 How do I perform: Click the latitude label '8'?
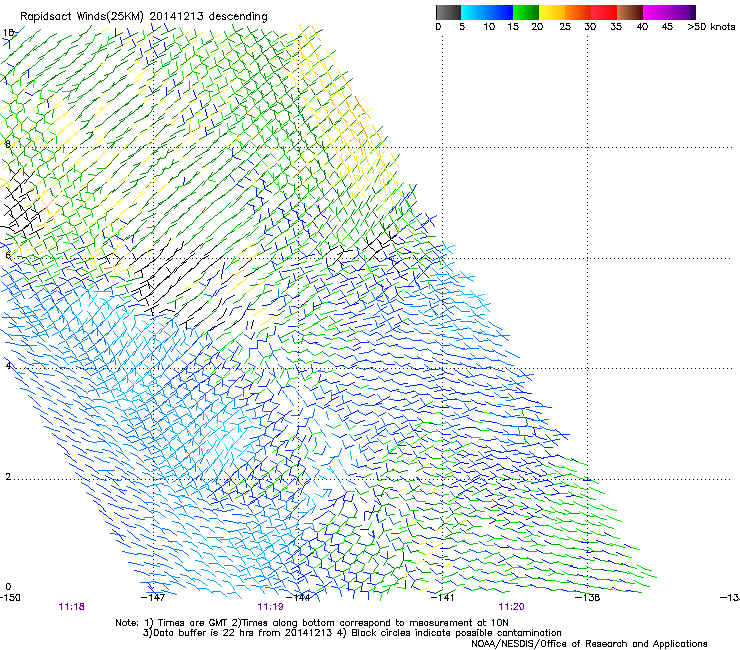tap(8, 144)
